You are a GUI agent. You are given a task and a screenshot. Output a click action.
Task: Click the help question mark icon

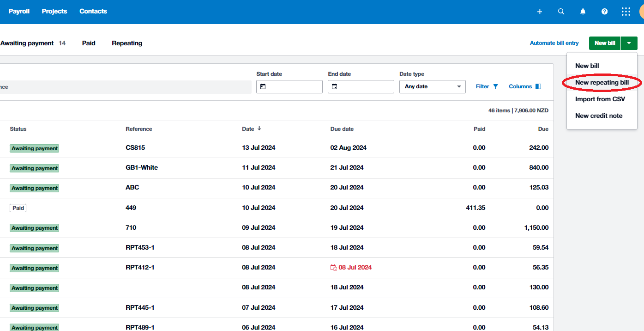[605, 12]
